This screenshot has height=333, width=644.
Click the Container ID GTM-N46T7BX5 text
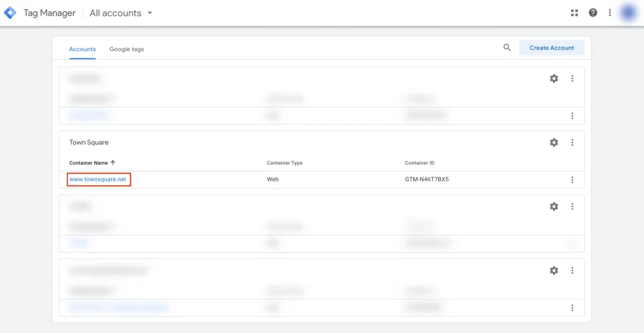pyautogui.click(x=426, y=180)
